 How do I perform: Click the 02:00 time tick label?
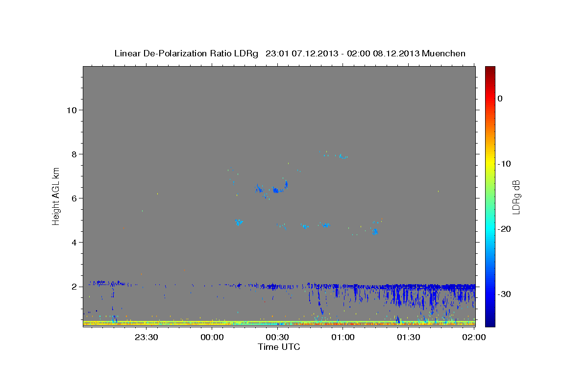(x=474, y=337)
